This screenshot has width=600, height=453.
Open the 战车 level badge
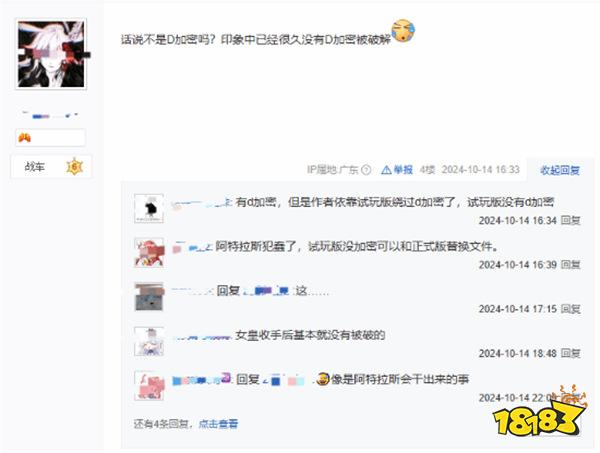click(x=51, y=167)
